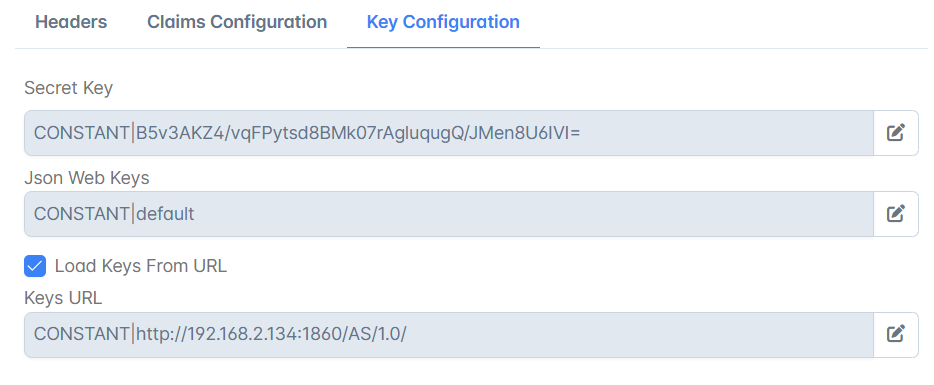This screenshot has height=385, width=934.
Task: Click the Load Keys From URL label text
Action: tap(141, 266)
